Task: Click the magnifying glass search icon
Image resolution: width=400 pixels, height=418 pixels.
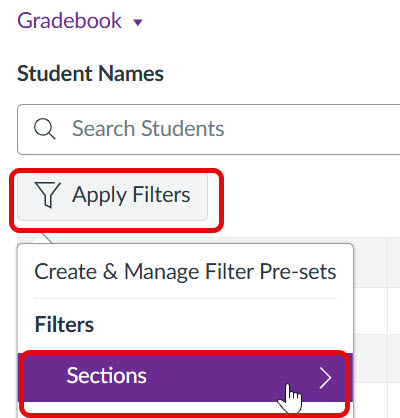Action: point(44,129)
